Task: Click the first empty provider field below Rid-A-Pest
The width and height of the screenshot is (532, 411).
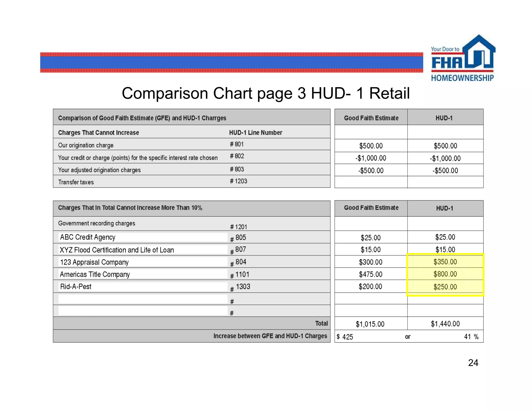Action: (143, 299)
